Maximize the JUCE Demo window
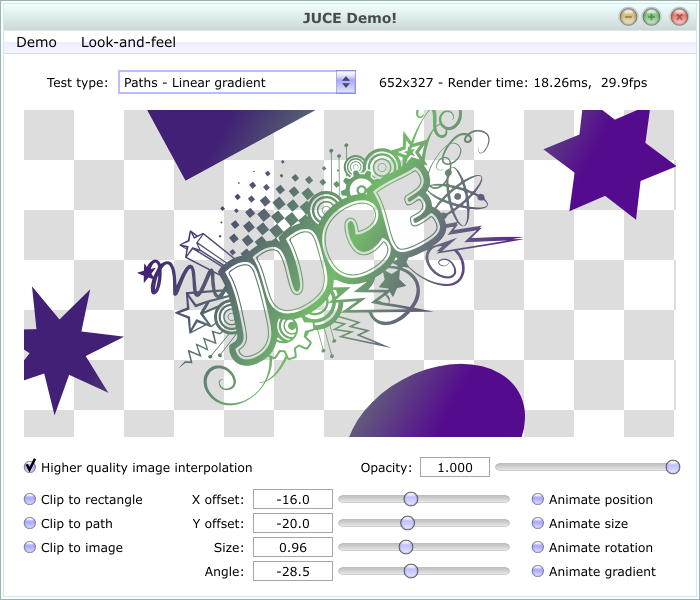The width and height of the screenshot is (700, 600). point(651,17)
